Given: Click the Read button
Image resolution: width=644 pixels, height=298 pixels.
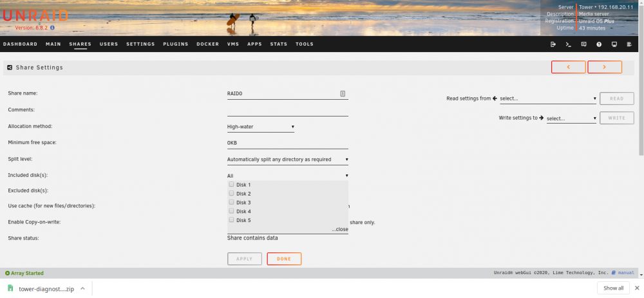Looking at the screenshot, I should [x=616, y=98].
